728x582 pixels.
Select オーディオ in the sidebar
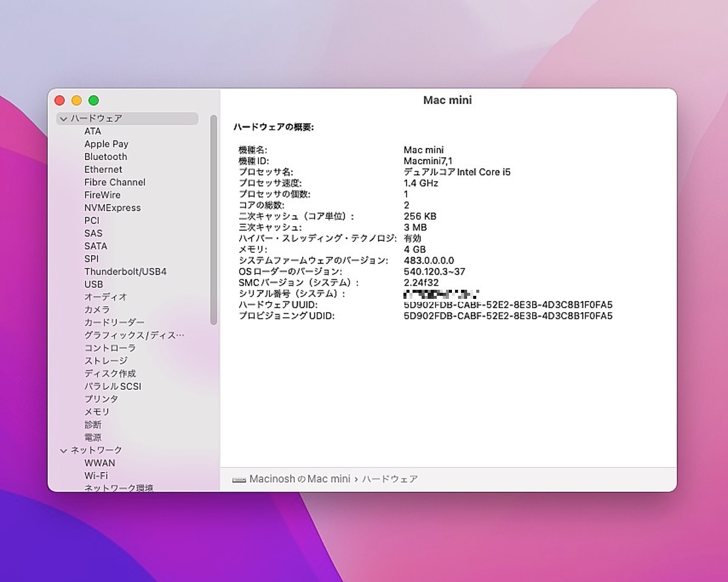106,297
